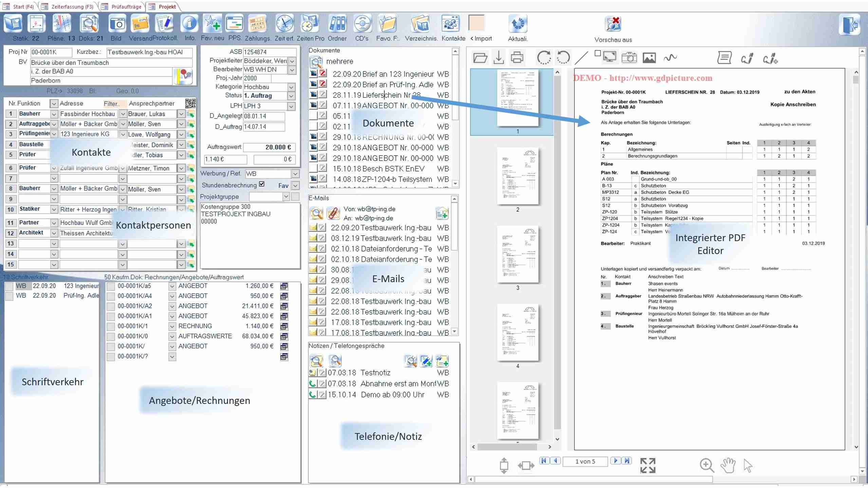Open the Projektgruppe dropdown
The width and height of the screenshot is (868, 488).
pyautogui.click(x=286, y=197)
